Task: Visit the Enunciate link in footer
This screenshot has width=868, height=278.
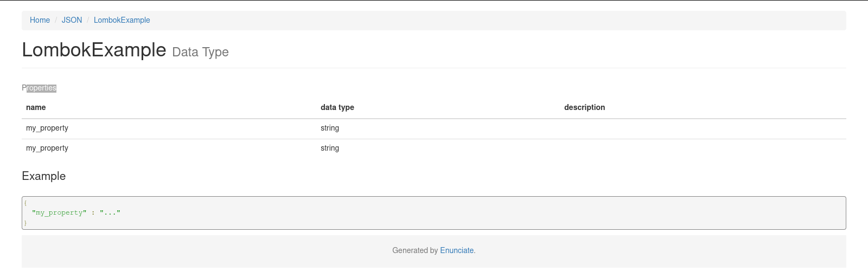Action: point(457,250)
